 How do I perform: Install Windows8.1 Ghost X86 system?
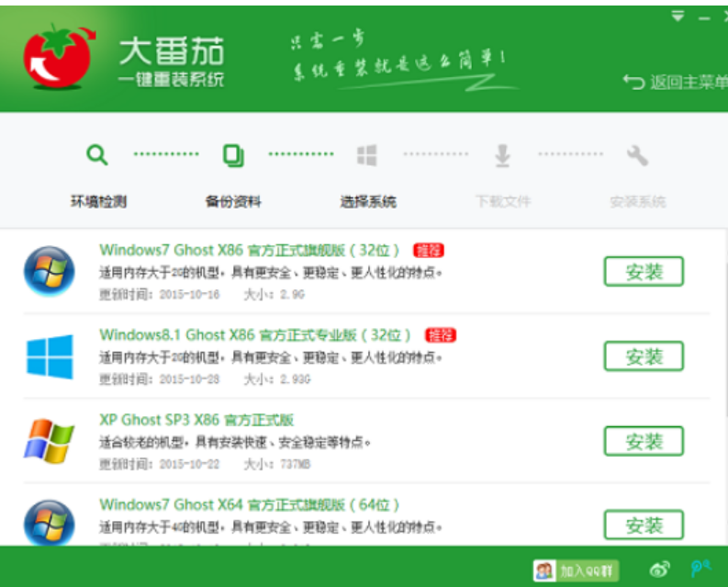644,356
